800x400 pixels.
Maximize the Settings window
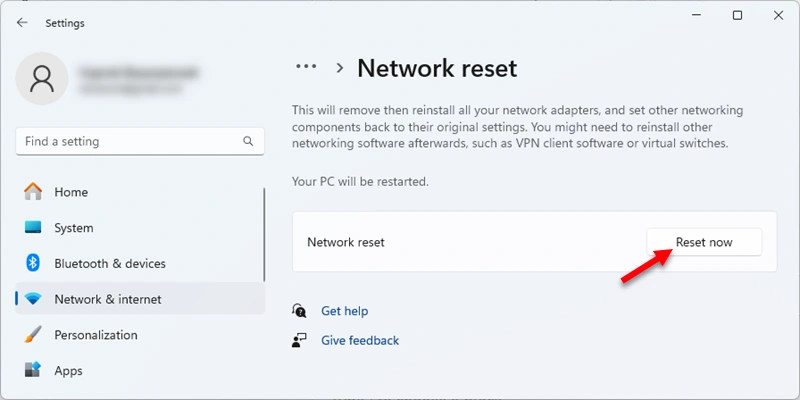[x=737, y=16]
